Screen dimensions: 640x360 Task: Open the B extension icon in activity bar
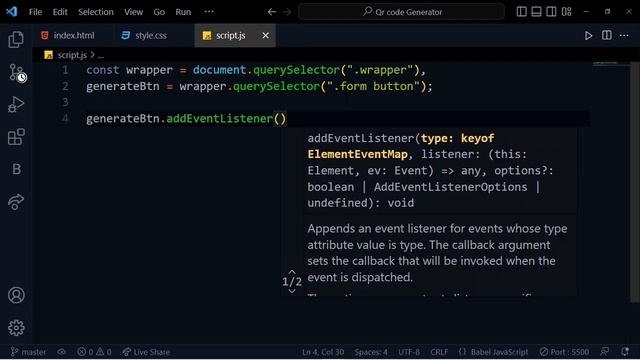pyautogui.click(x=16, y=169)
